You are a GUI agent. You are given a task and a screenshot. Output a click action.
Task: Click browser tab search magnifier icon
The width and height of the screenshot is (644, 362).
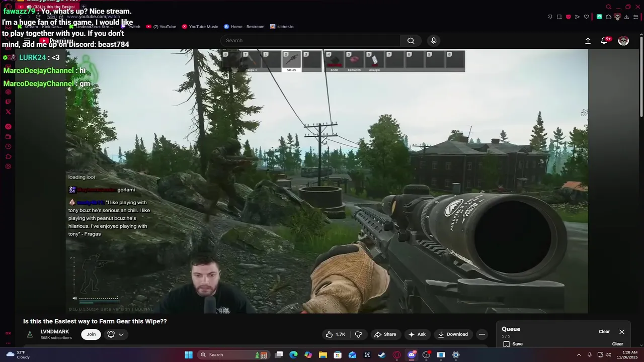tap(608, 7)
